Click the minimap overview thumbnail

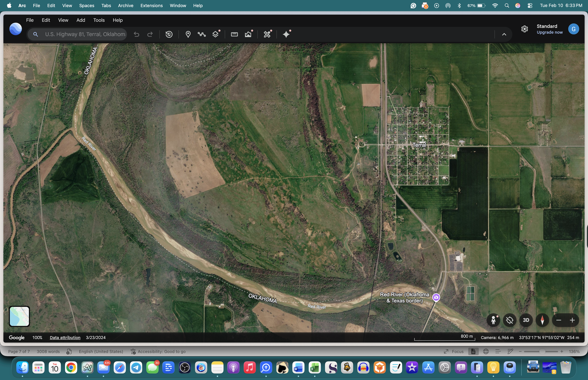tap(19, 316)
